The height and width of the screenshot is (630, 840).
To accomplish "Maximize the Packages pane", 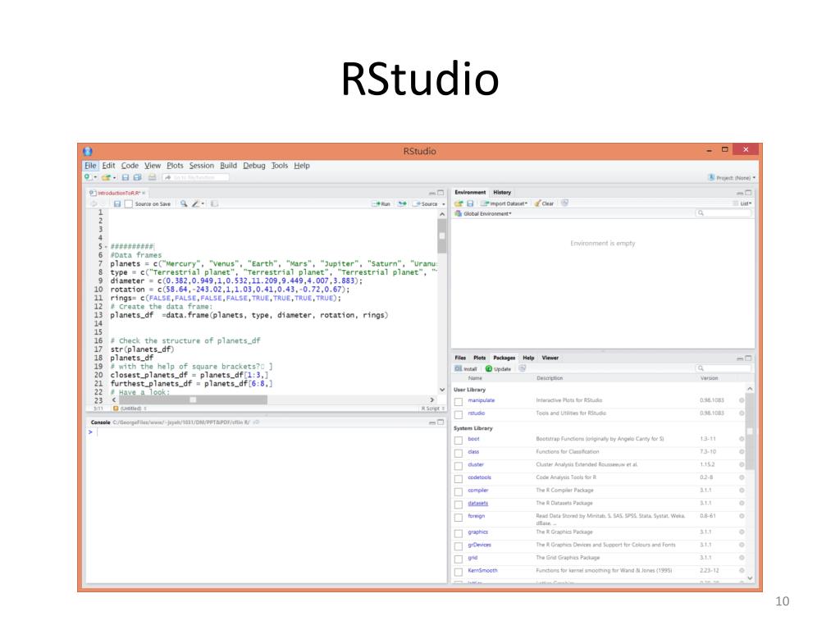I will 748,358.
